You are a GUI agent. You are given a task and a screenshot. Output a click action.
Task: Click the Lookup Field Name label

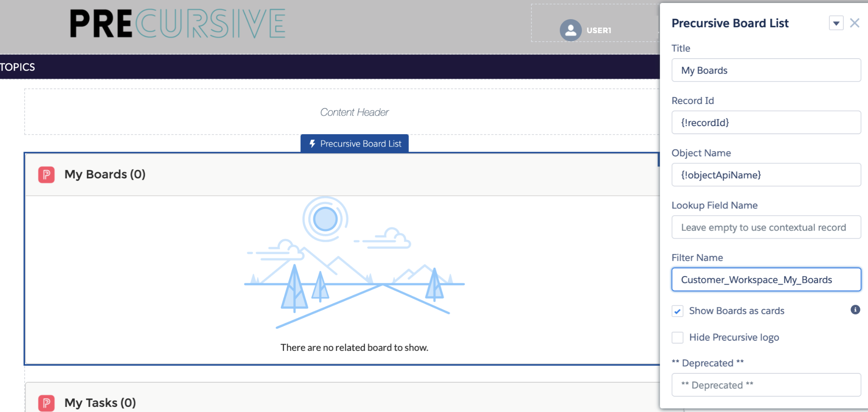point(714,206)
